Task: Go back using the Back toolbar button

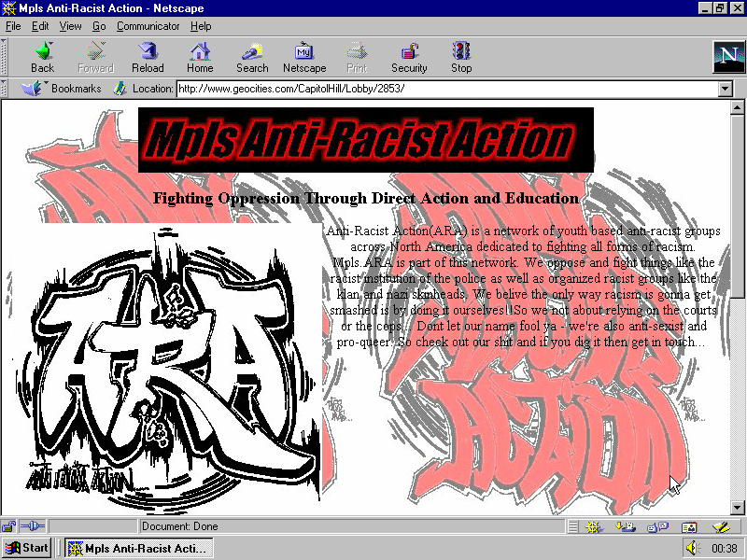Action: (42, 57)
